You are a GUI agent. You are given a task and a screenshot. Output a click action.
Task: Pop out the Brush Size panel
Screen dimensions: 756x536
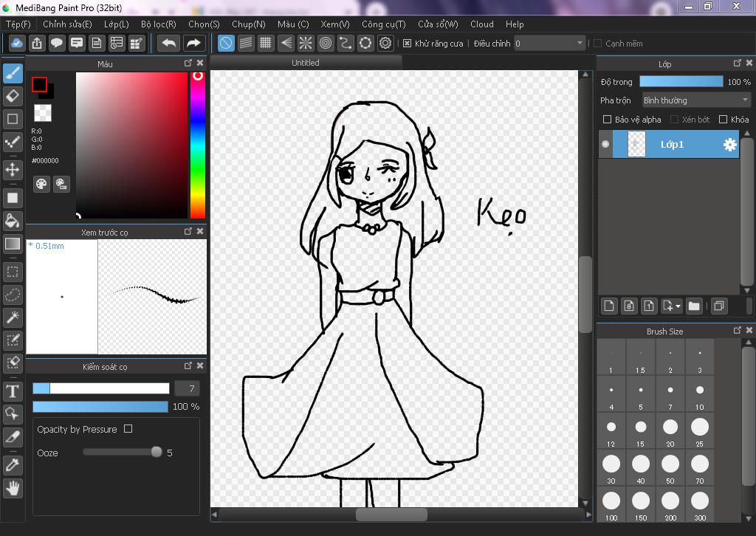(x=738, y=330)
